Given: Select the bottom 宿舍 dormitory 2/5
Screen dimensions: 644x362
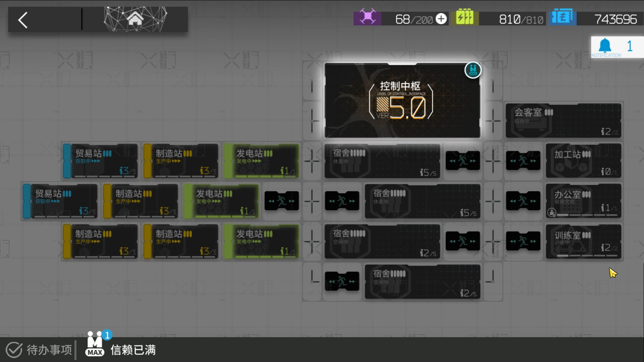Looking at the screenshot, I should [x=422, y=282].
